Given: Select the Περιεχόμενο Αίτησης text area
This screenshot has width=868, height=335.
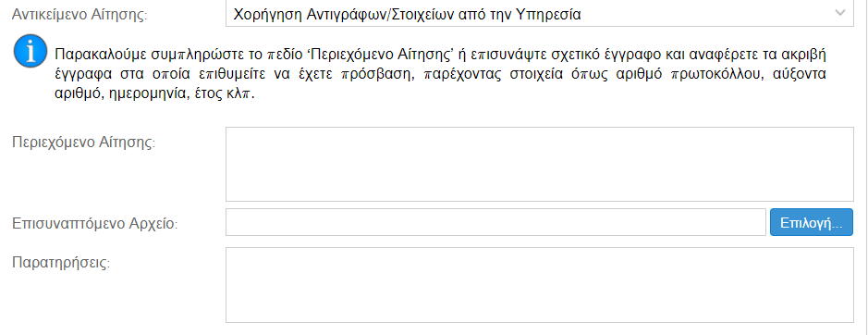Looking at the screenshot, I should coord(539,164).
